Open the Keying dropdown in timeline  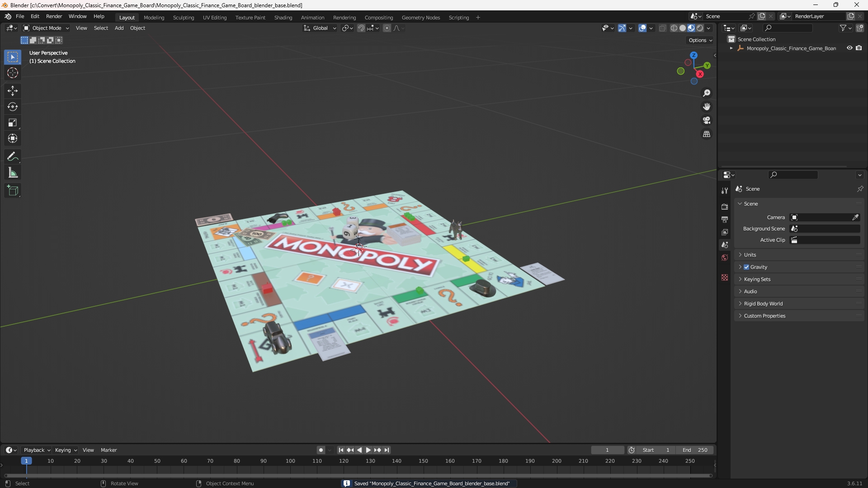pos(66,450)
